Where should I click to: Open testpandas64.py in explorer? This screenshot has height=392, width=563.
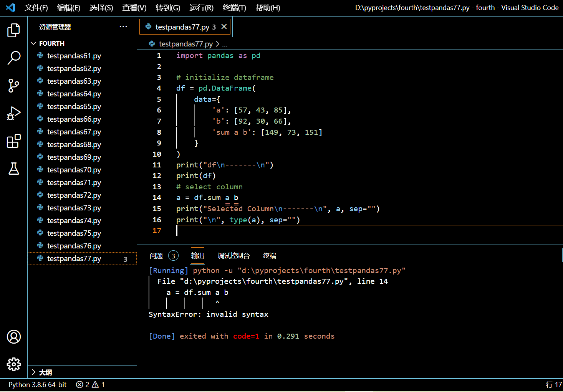pos(82,94)
